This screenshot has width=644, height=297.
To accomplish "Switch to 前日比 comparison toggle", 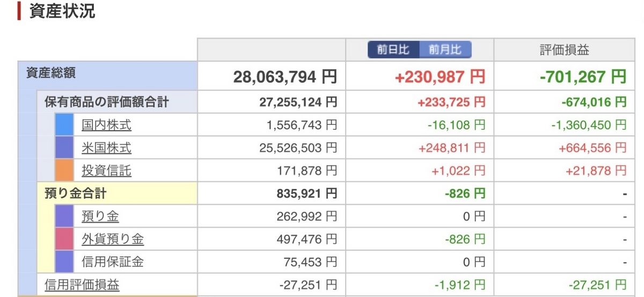I will pos(393,50).
